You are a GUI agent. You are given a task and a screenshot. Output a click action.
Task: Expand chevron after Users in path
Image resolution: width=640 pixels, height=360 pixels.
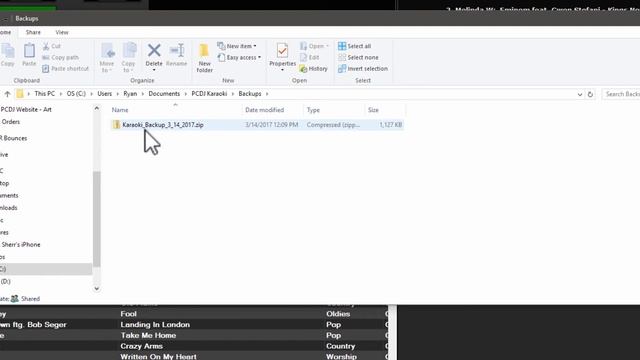click(118, 94)
